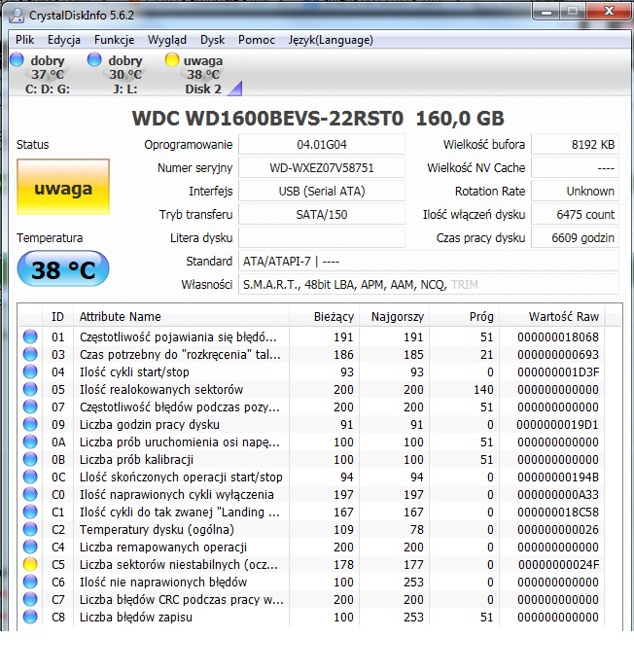Click the CrystalDiskInfo title bar icon
Image resolution: width=634 pixels, height=672 pixels.
tap(17, 15)
